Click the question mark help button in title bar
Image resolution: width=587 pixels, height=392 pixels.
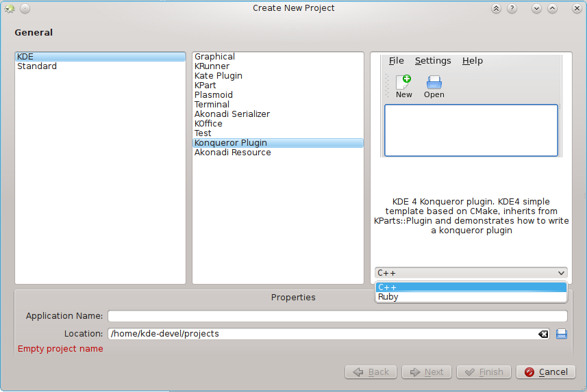click(x=512, y=9)
